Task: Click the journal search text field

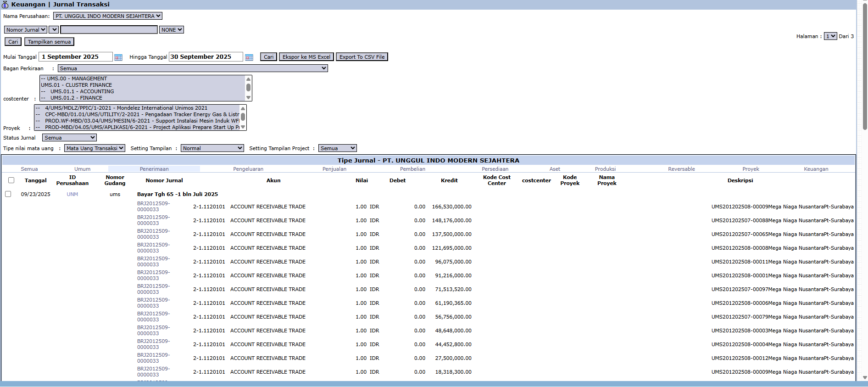Action: point(109,30)
